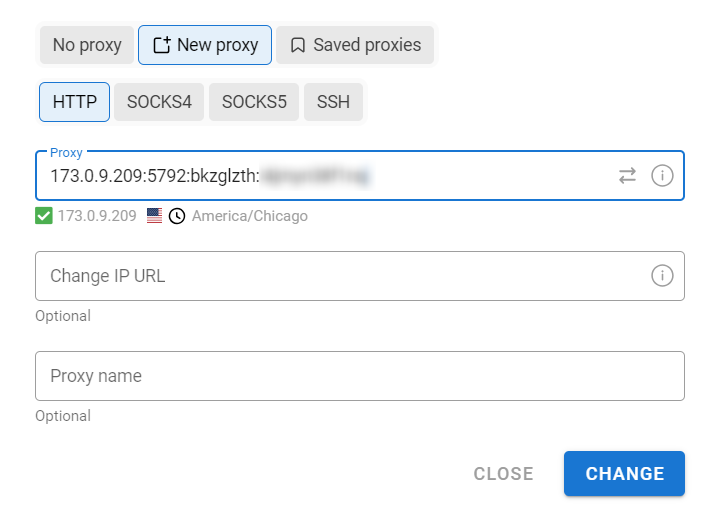Switch to the Saved proxies tab
This screenshot has width=727, height=516.
[355, 45]
